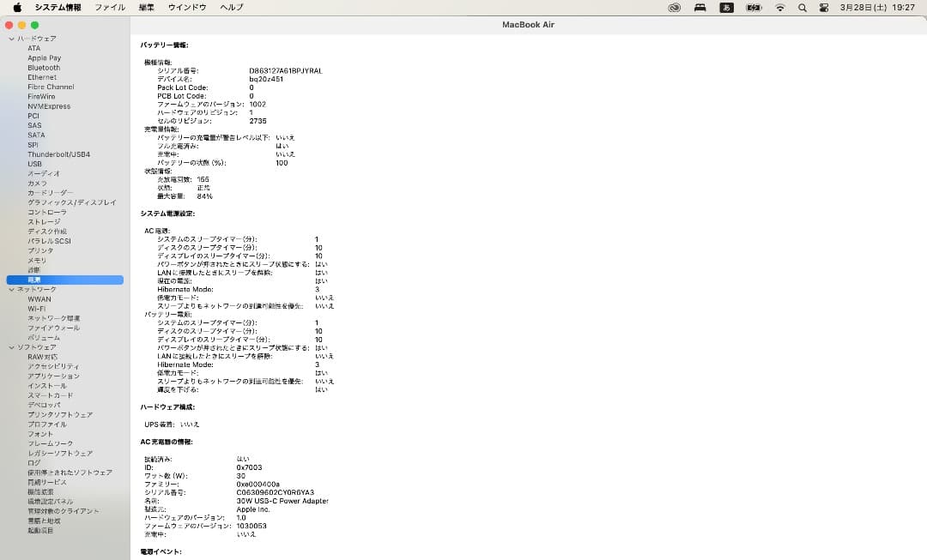Open the Apple menu
Image resolution: width=927 pixels, height=560 pixels.
[17, 7]
